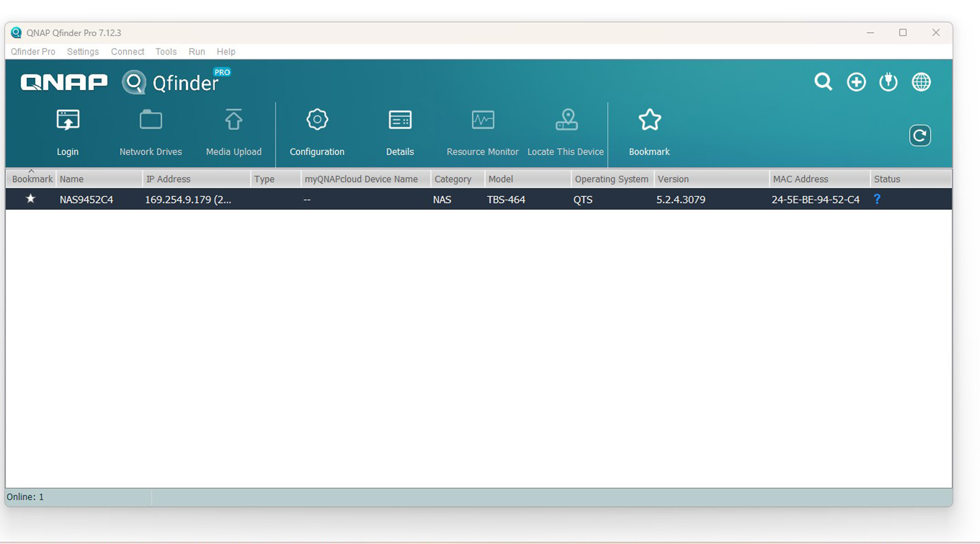Open the Settings menu

pyautogui.click(x=83, y=52)
